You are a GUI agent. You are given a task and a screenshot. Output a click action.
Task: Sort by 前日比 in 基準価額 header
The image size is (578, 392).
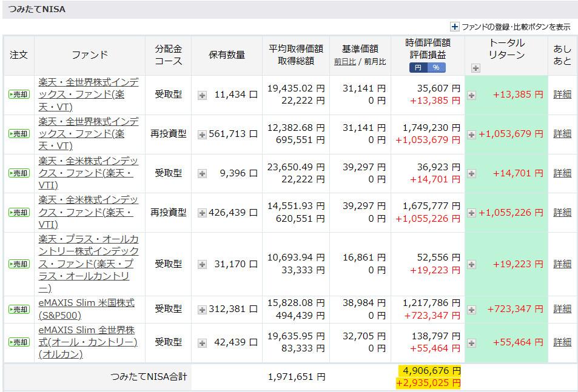click(x=344, y=61)
